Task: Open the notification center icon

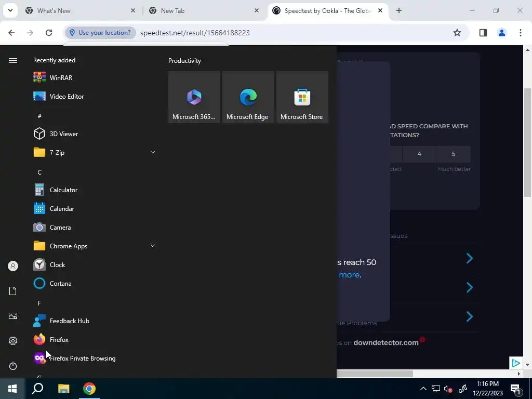Action: click(x=515, y=389)
